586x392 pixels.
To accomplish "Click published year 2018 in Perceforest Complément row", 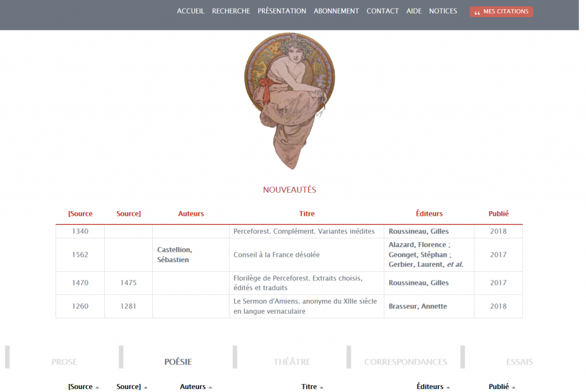I will point(498,231).
